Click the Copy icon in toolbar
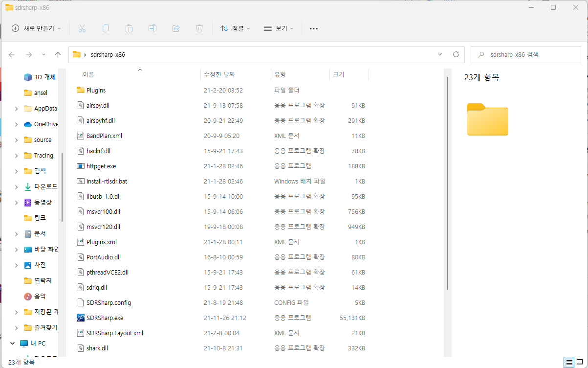The height and width of the screenshot is (368, 588). tap(106, 28)
